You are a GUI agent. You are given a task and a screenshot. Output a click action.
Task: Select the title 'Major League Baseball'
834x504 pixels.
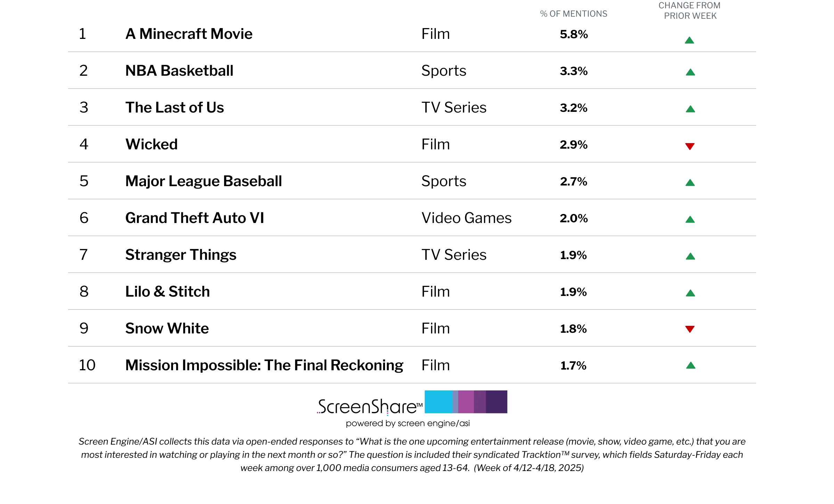204,181
